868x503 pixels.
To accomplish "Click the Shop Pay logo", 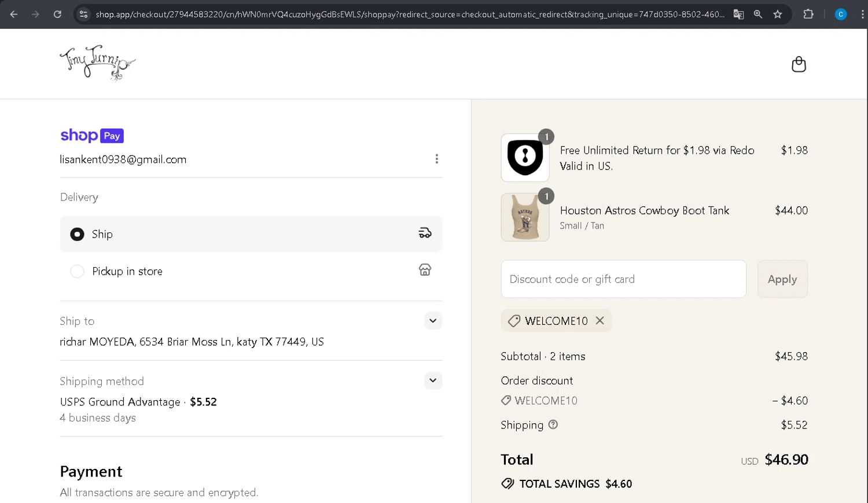I will (x=92, y=135).
